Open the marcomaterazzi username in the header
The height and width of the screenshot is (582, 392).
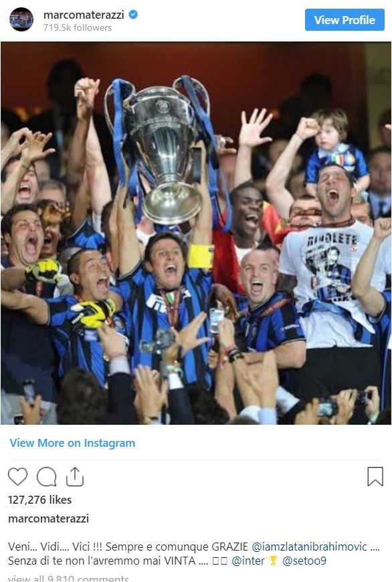(84, 15)
